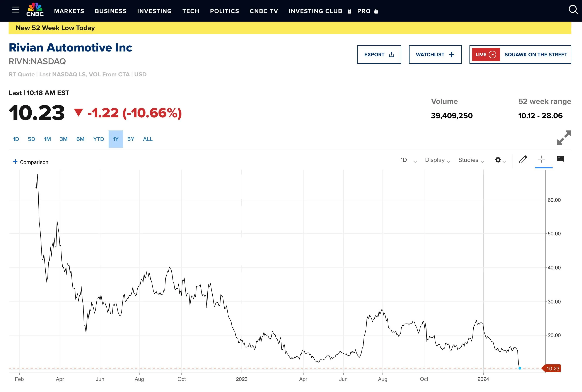Click the New 52 Week Low Today banner
582x392 pixels.
[x=290, y=28]
